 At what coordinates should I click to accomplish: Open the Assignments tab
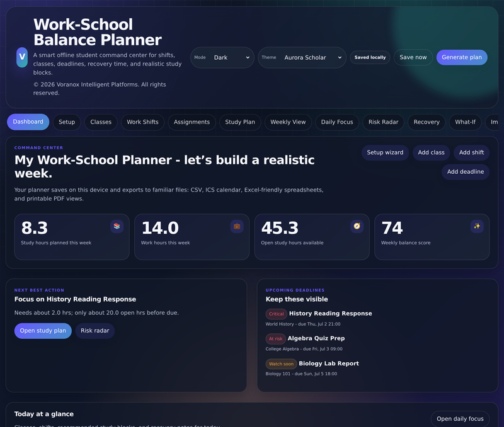tap(192, 122)
